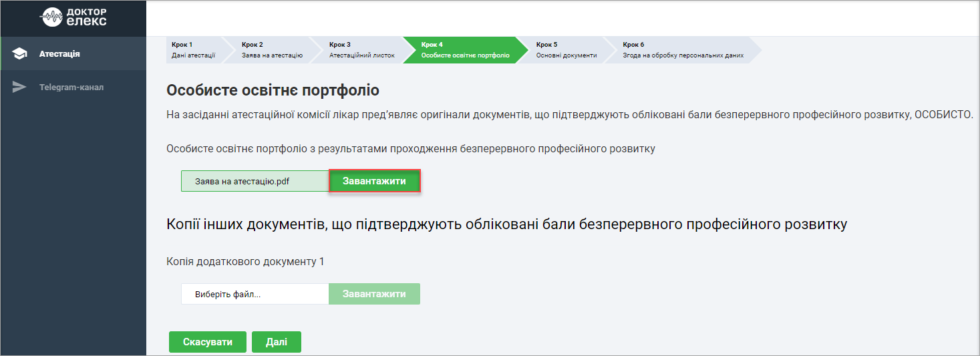Image resolution: width=980 pixels, height=356 pixels.
Task: Open the Telegram-канал sidebar item
Action: (73, 87)
